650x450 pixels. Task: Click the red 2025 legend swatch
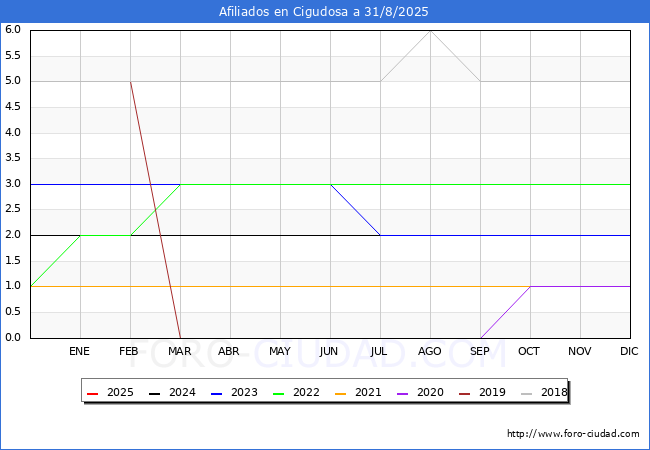92,393
